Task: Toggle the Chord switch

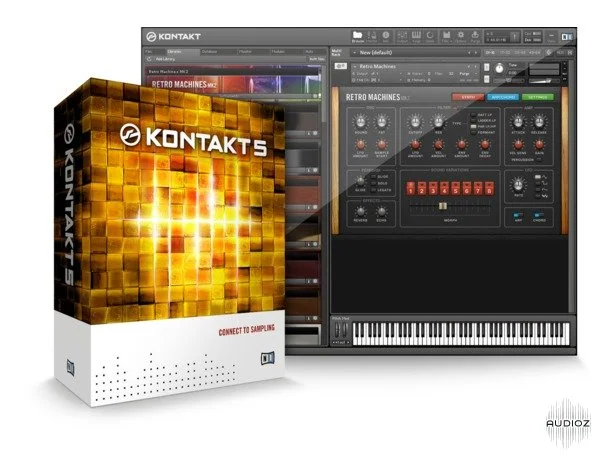Action: 539,215
